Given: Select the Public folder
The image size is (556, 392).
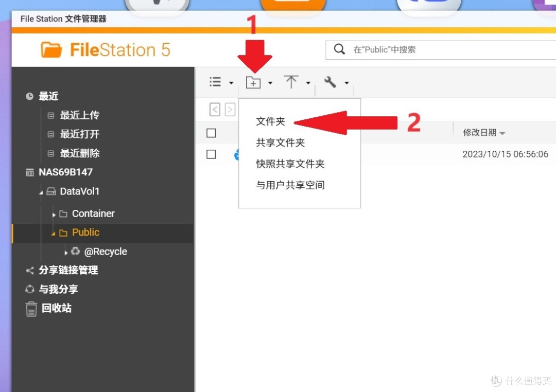Looking at the screenshot, I should point(85,232).
